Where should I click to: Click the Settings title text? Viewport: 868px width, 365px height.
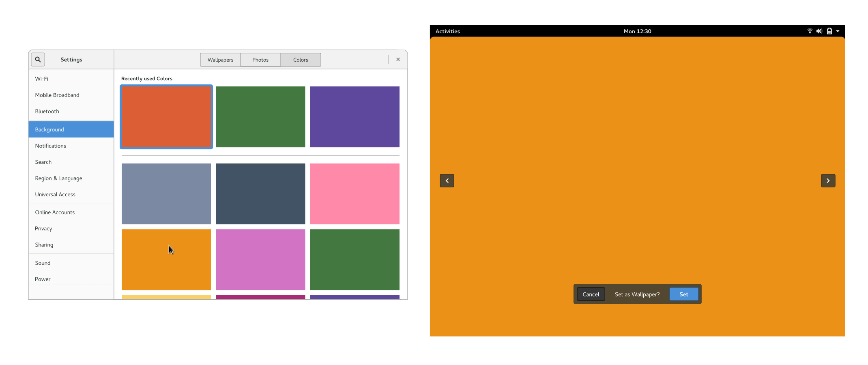71,60
